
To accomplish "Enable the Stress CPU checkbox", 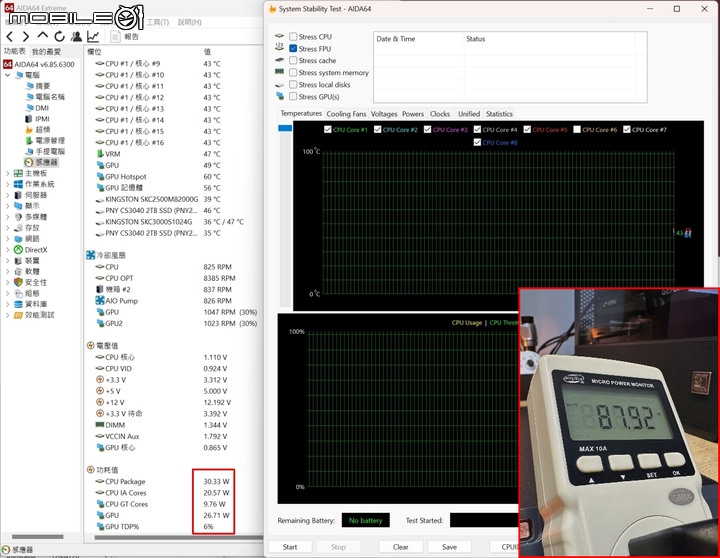I will [x=293, y=36].
